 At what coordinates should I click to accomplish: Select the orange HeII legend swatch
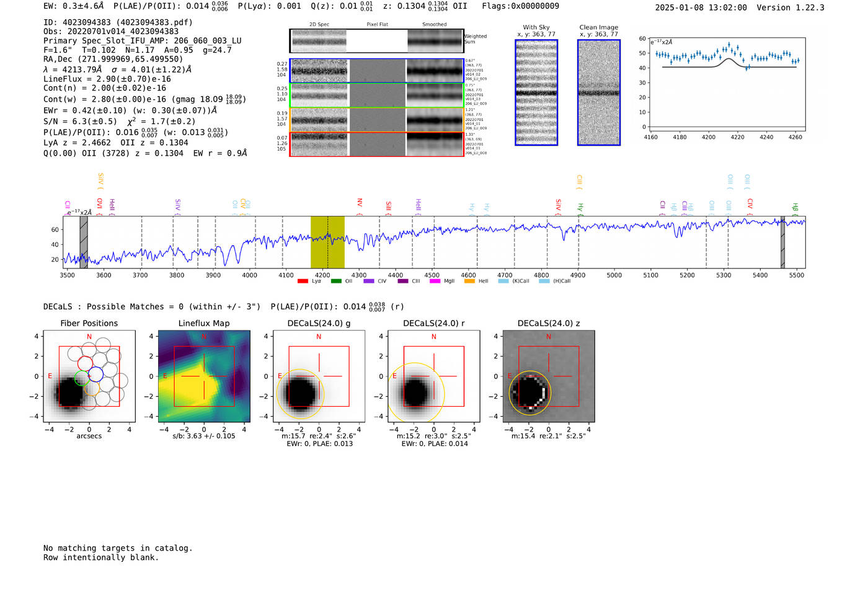tap(469, 282)
